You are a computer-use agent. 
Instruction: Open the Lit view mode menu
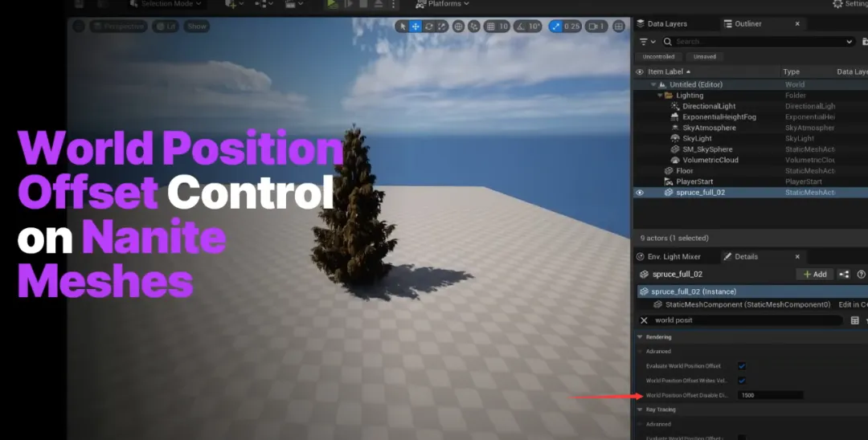(166, 26)
